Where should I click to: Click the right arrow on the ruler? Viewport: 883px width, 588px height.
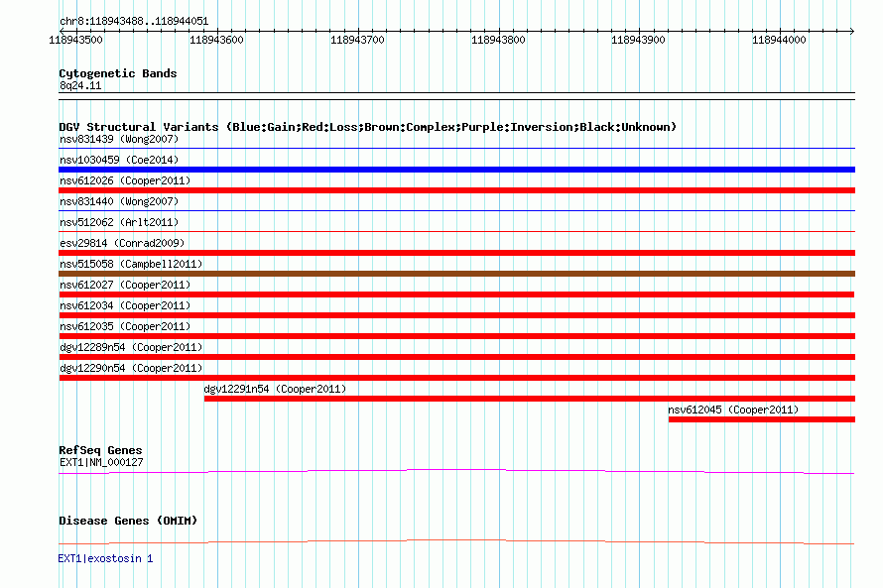(852, 31)
